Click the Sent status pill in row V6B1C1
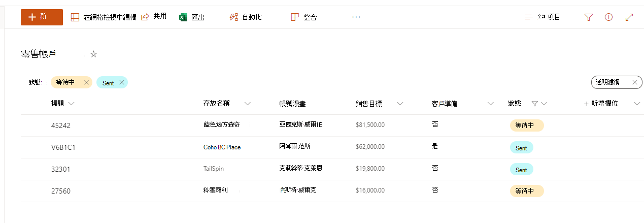 pyautogui.click(x=521, y=148)
